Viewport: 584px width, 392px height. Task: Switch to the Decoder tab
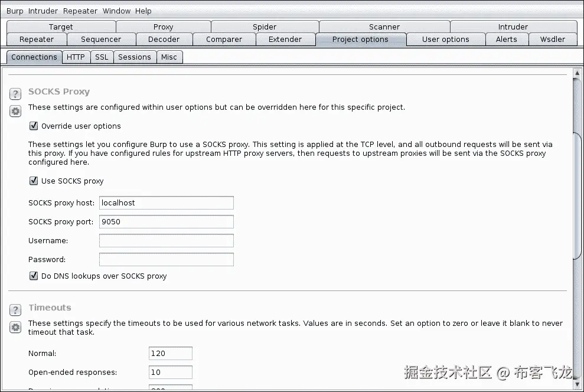[164, 40]
